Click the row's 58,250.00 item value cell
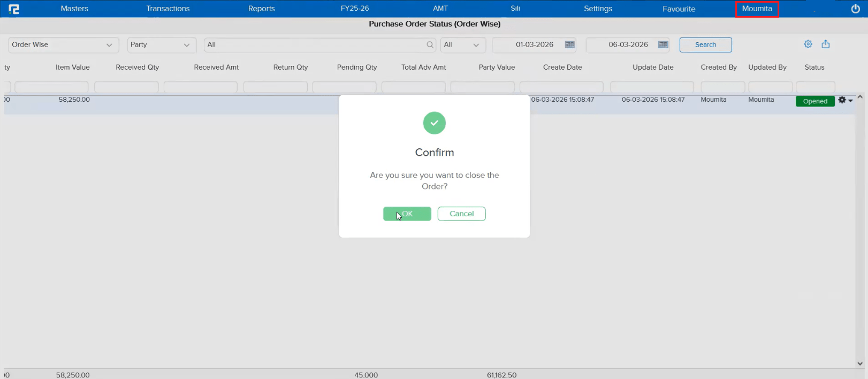Screen dimensions: 868x379 tap(74, 100)
